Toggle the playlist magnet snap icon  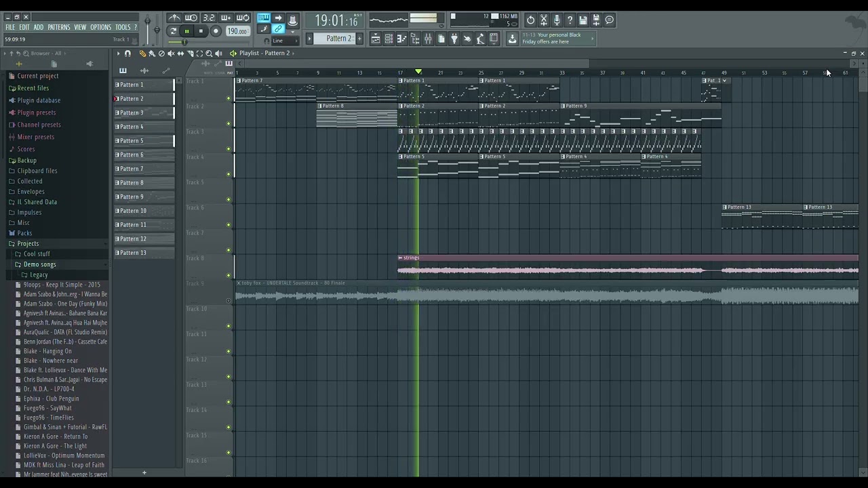pos(127,53)
